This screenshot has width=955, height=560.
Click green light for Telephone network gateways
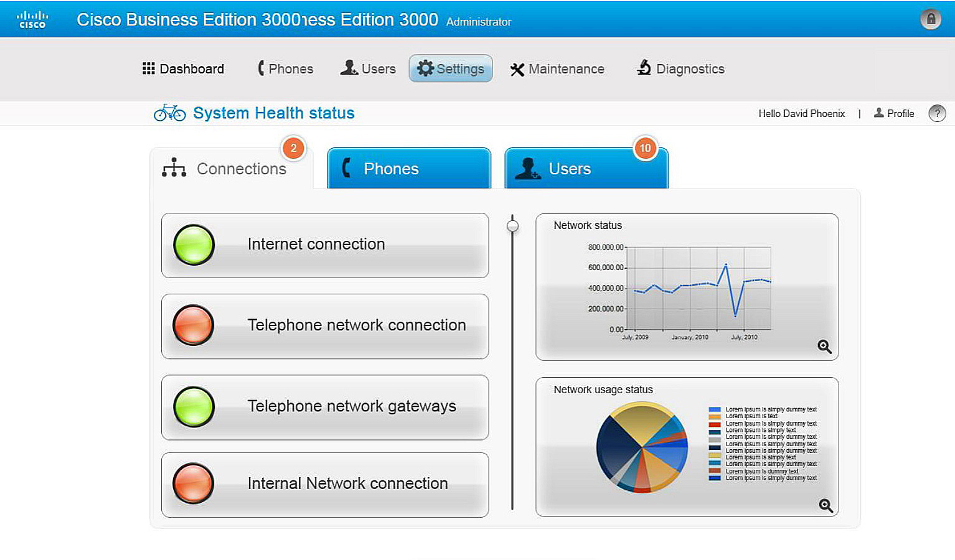194,406
